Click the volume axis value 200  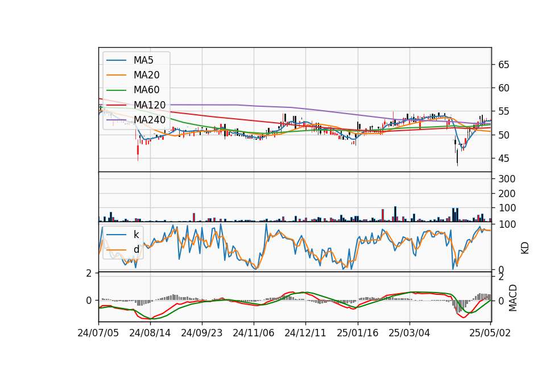(507, 194)
